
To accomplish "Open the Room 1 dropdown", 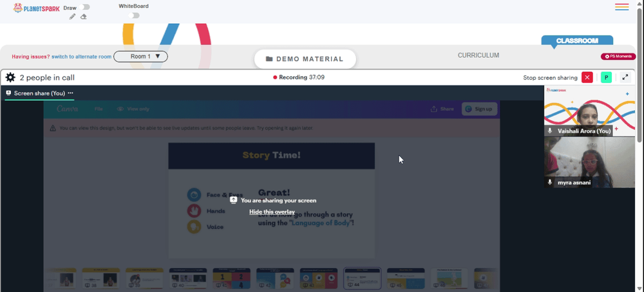I will (x=140, y=57).
